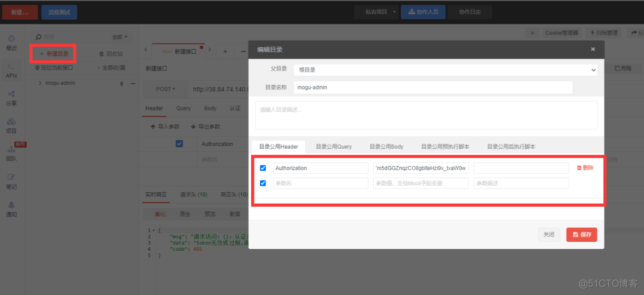Select 原生 raw response view
Viewport: 644px width, 295px height.
[x=185, y=214]
